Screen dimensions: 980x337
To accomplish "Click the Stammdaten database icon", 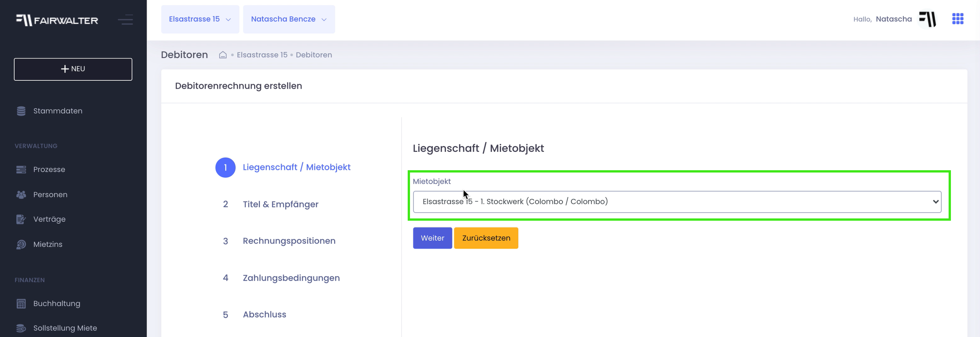I will 21,111.
